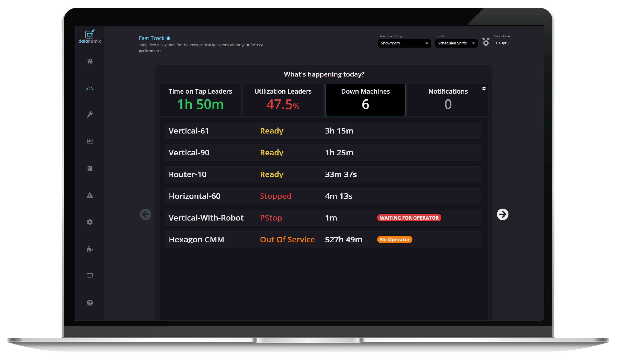Open the help question mark icon
Screen dimensions: 617x364
coord(90,303)
